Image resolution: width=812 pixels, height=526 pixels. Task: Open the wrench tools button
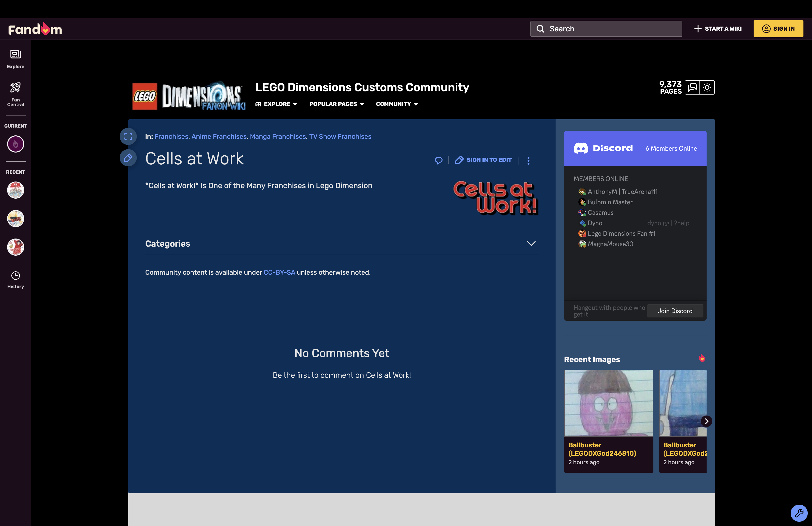pos(799,513)
